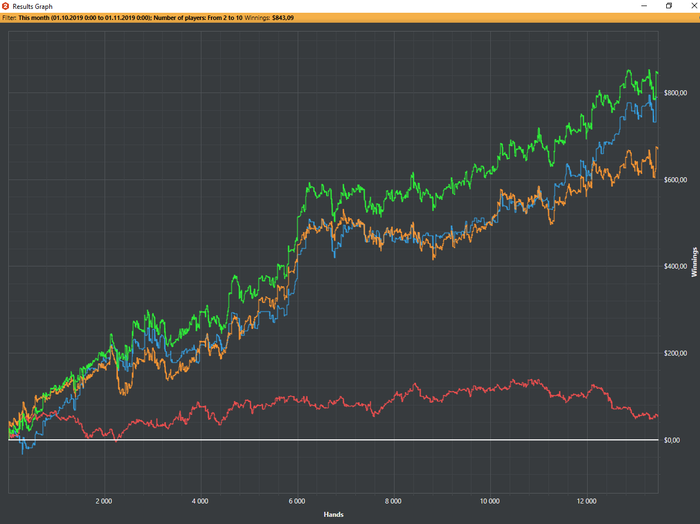The width and height of the screenshot is (700, 524).
Task: Restore down the Results Graph window
Action: (669, 6)
